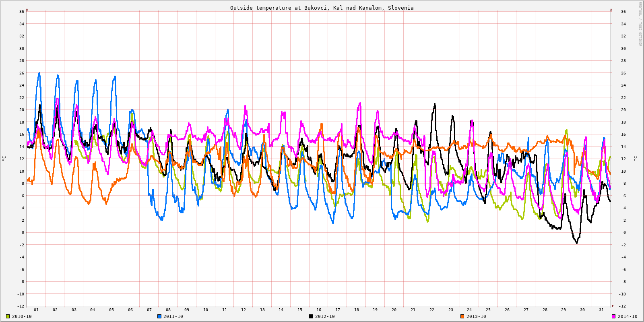Click the 36 value on left y-axis
Viewport: 644px width, 322px height.
pos(22,11)
